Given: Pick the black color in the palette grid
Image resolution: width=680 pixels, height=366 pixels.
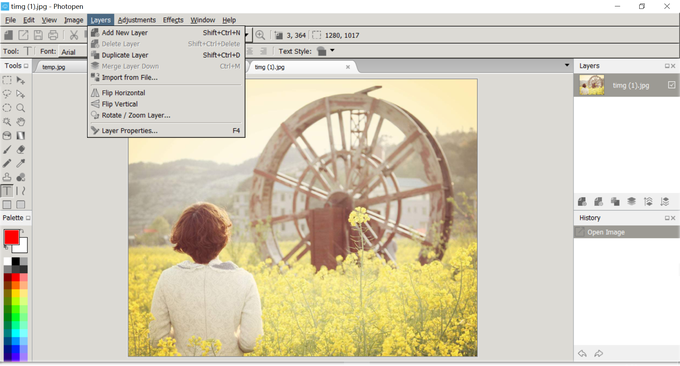Looking at the screenshot, I should 16,261.
